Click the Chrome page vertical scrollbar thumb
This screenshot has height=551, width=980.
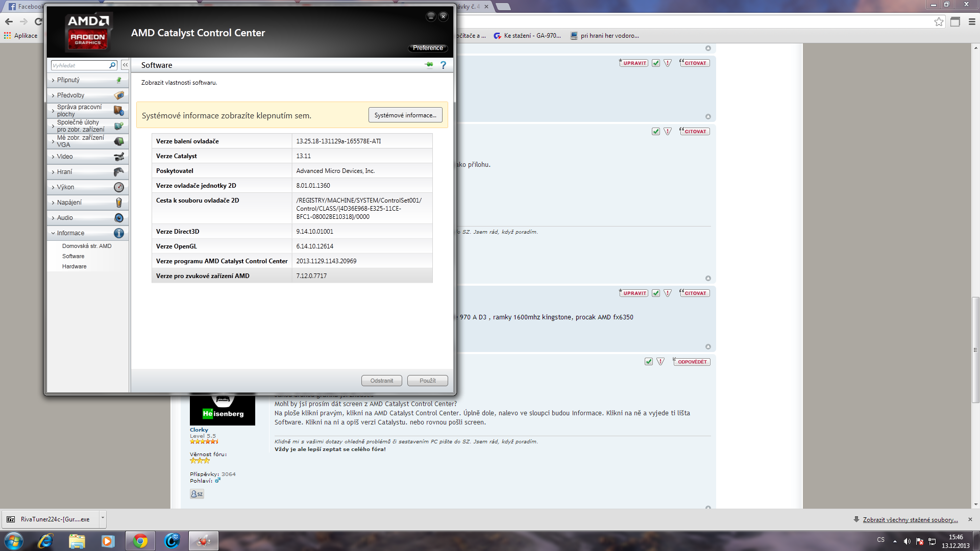coord(975,349)
